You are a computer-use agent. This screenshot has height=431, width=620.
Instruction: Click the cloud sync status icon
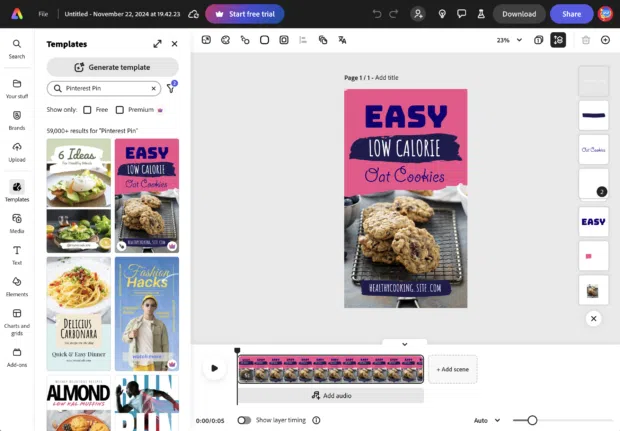(x=193, y=14)
